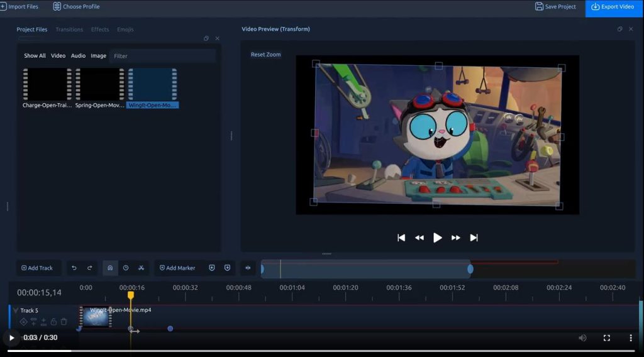The image size is (644, 357).
Task: Float the Project Files panel with its undock icon
Action: click(x=206, y=38)
